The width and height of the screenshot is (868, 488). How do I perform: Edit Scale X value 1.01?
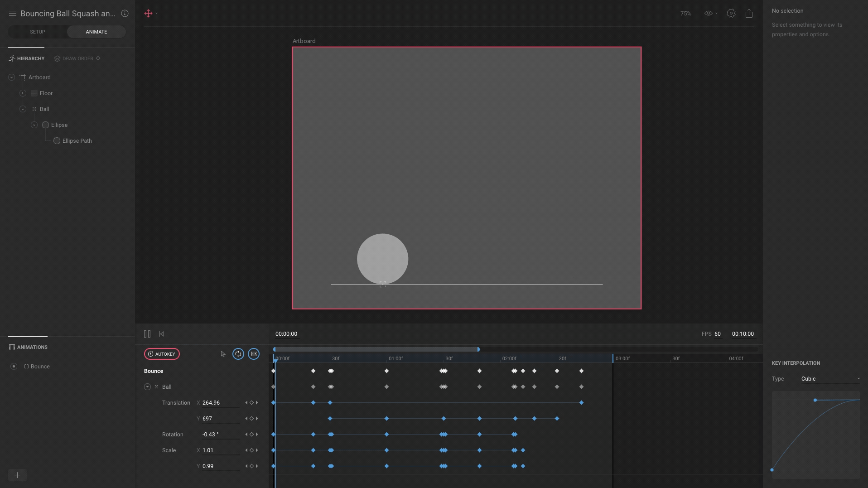221,450
